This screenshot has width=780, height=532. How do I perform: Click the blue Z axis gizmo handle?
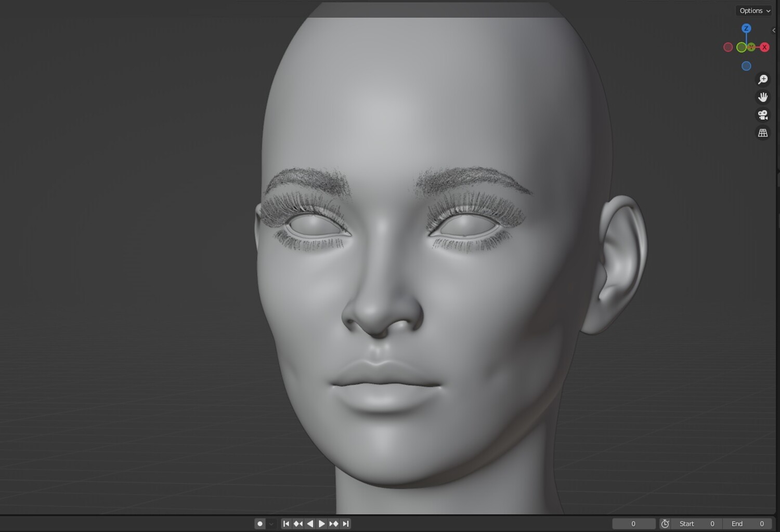coord(746,29)
